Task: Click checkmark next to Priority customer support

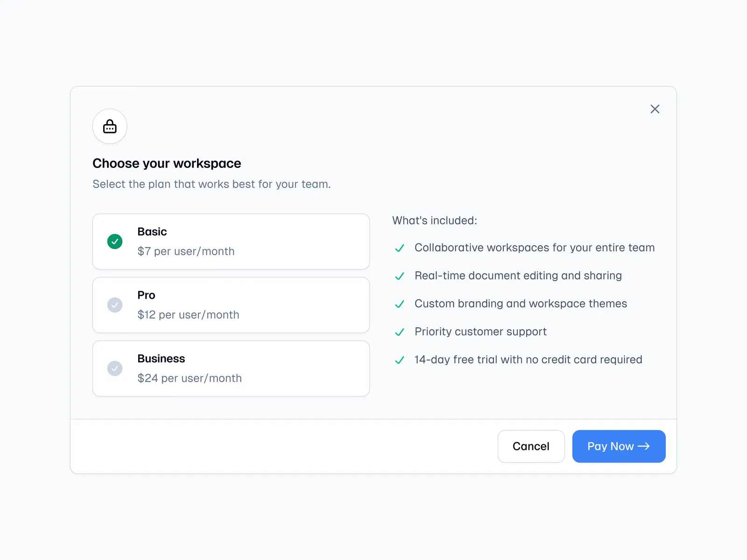Action: coord(400,332)
